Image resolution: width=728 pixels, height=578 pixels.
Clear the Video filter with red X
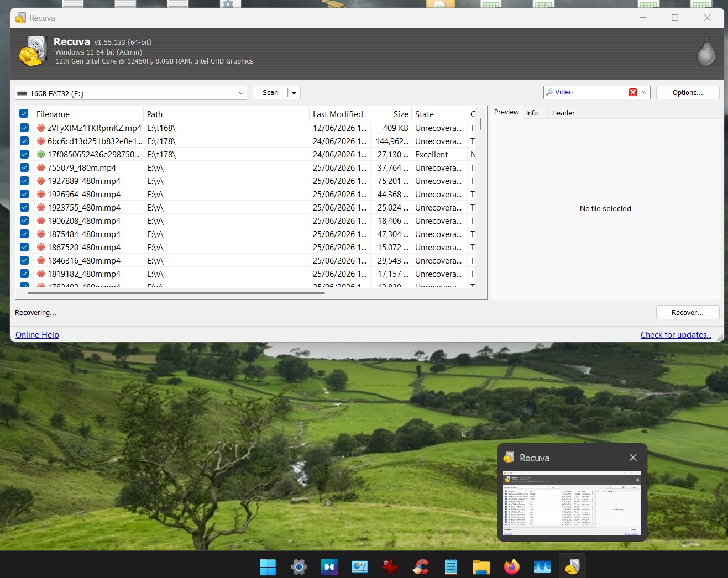[x=633, y=92]
